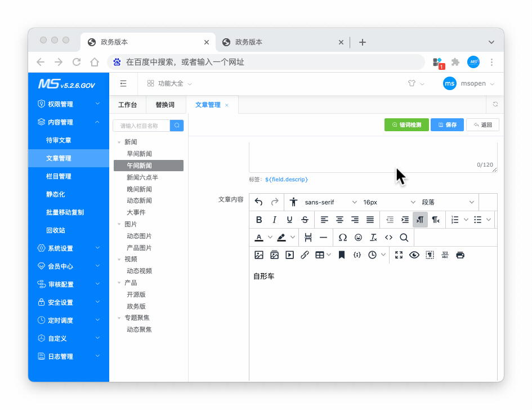This screenshot has width=532, height=410.
Task: Click the print icon in editor
Action: [x=460, y=255]
